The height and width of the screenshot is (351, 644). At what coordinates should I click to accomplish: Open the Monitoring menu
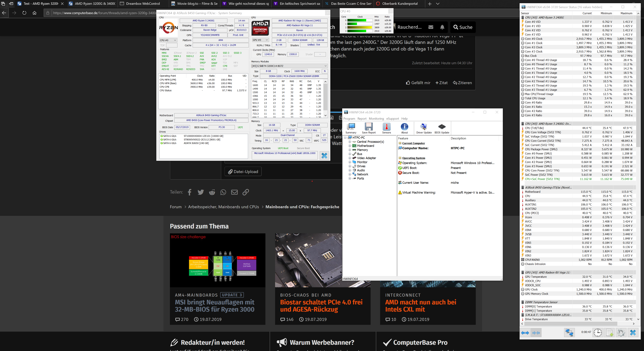376,118
